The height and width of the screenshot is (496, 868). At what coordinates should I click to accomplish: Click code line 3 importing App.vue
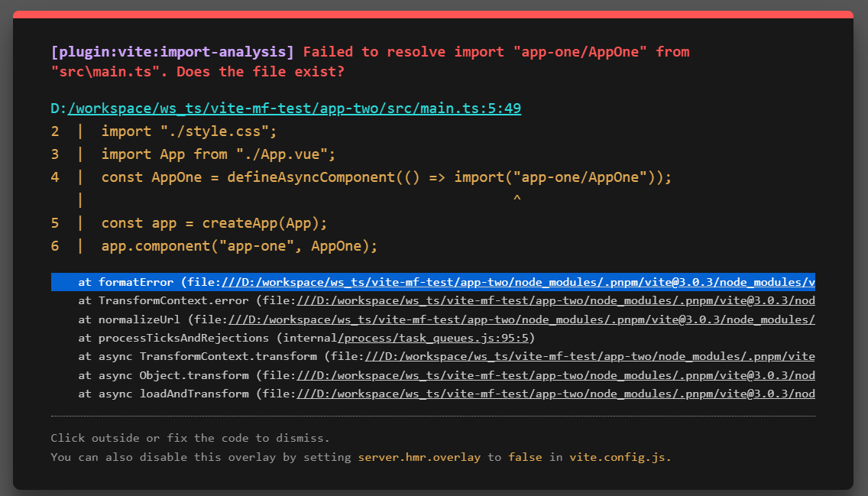[x=193, y=154]
